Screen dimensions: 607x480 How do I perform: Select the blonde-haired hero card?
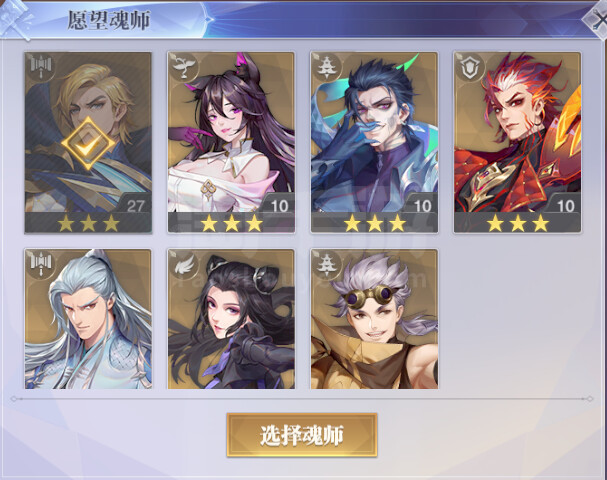[88, 142]
